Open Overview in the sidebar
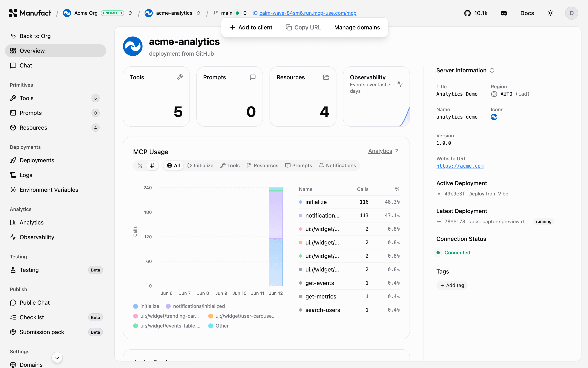 (x=55, y=51)
